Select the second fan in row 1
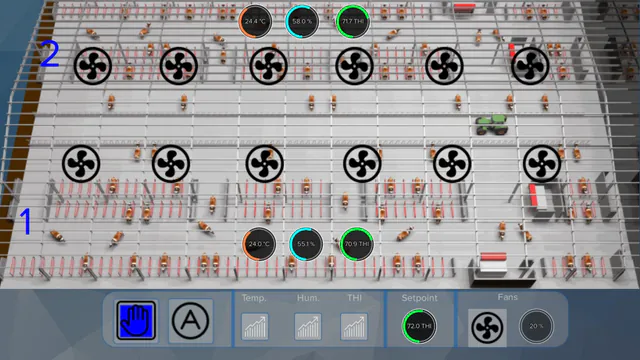The width and height of the screenshot is (640, 360). (171, 163)
